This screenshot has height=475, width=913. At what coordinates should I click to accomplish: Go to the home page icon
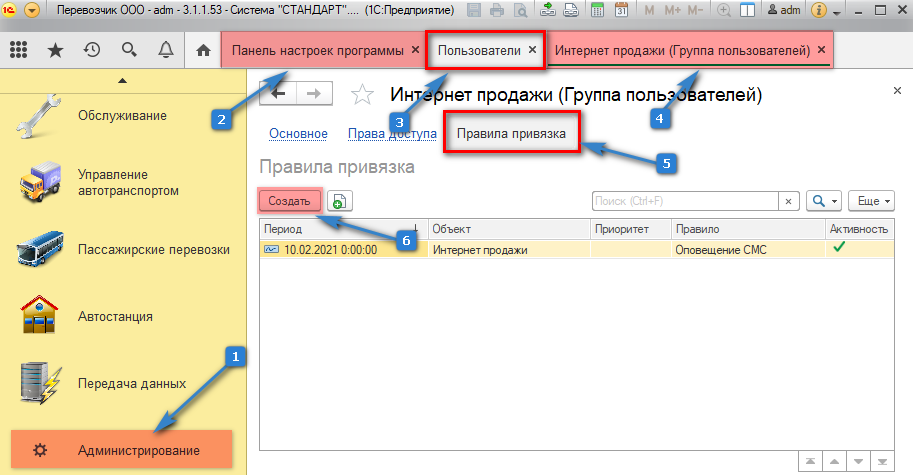point(204,49)
